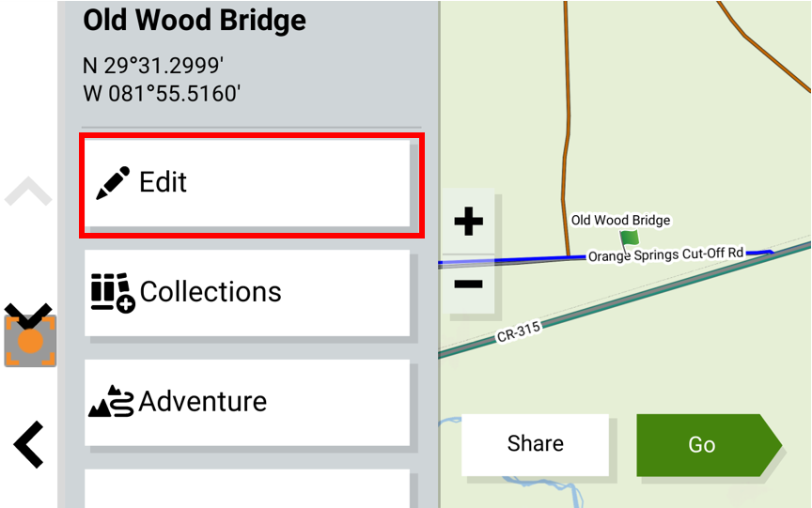
Task: Click the CR-315 road label
Action: (x=519, y=331)
